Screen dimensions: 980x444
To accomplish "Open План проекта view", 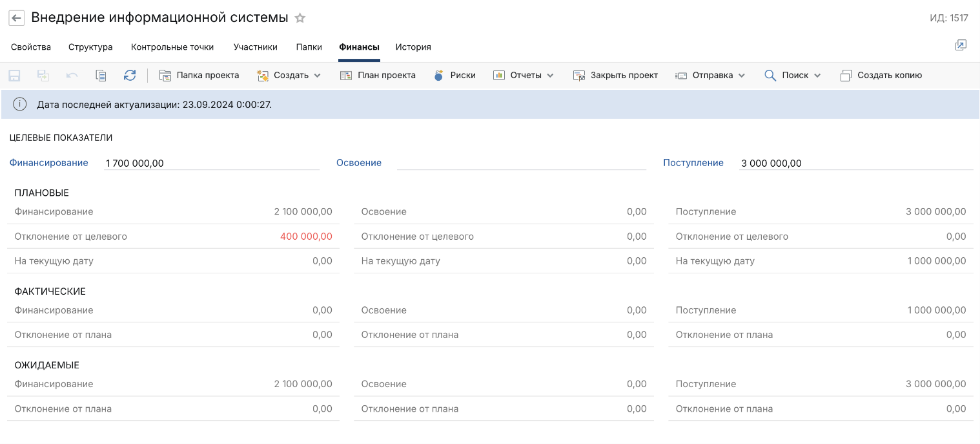I will [378, 76].
